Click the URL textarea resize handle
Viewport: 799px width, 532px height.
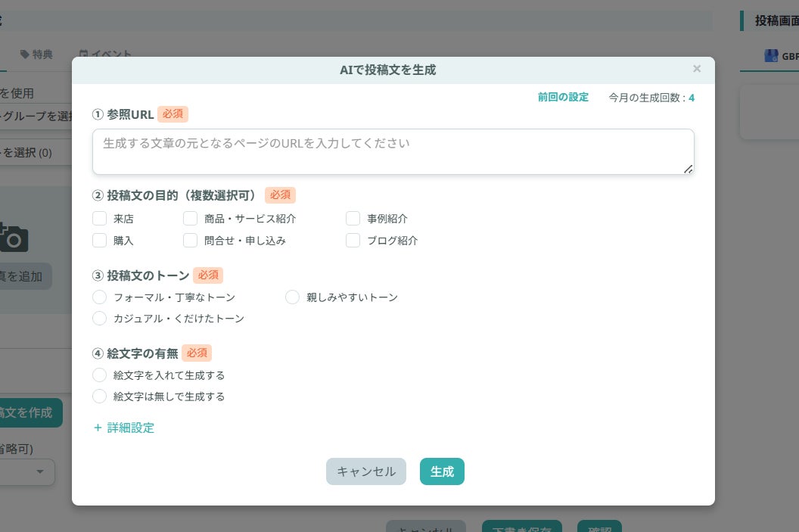coord(688,170)
